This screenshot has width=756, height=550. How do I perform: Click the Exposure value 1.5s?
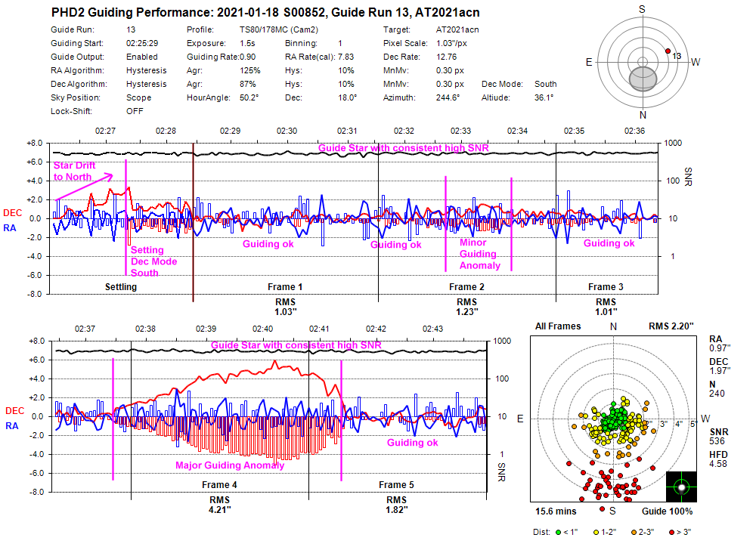(x=247, y=43)
